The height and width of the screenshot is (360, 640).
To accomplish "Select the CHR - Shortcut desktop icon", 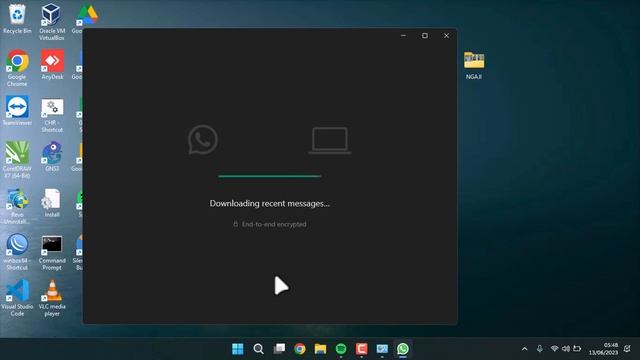I will [52, 114].
